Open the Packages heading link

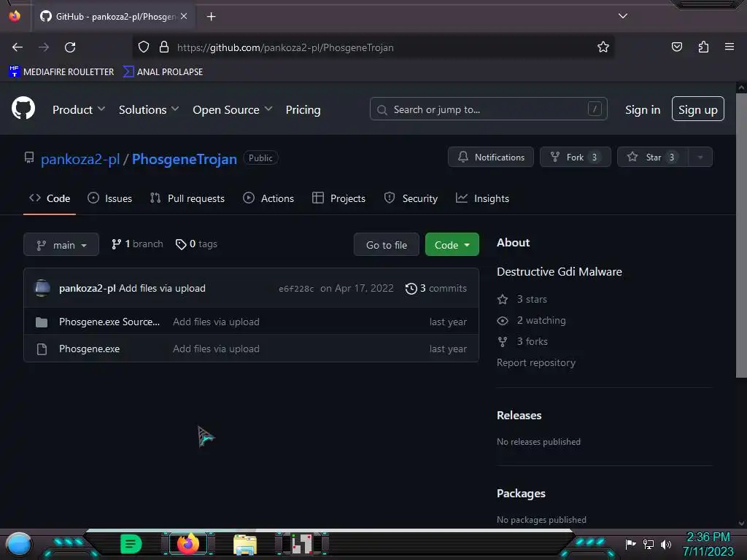[521, 494]
